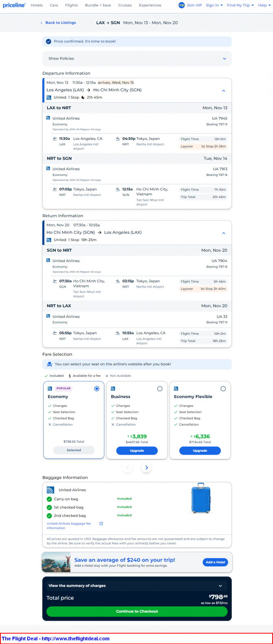
Task: Click the Back to Listings arrow icon
Action: pos(42,23)
